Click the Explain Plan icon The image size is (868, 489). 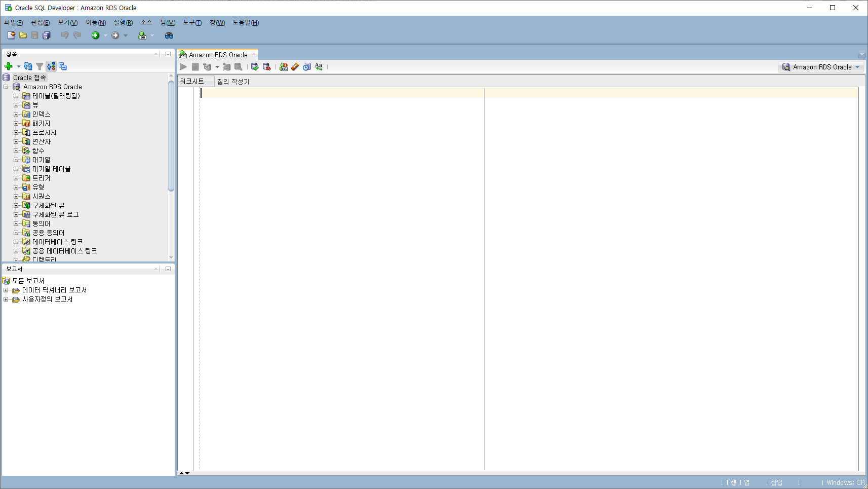coord(207,67)
